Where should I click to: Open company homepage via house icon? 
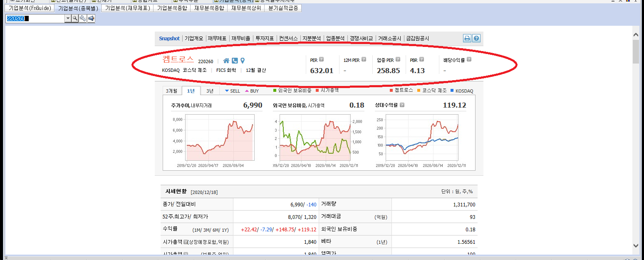[x=226, y=61]
